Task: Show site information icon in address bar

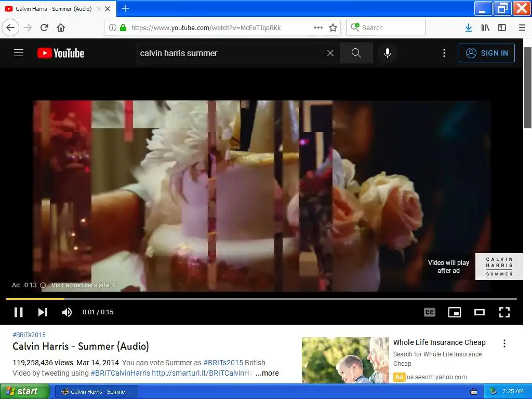Action: coord(113,28)
